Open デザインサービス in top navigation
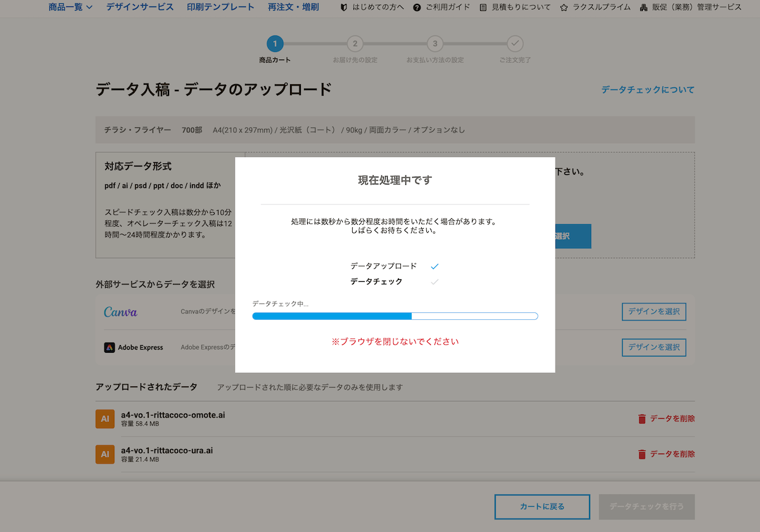This screenshot has width=760, height=532. (x=139, y=7)
